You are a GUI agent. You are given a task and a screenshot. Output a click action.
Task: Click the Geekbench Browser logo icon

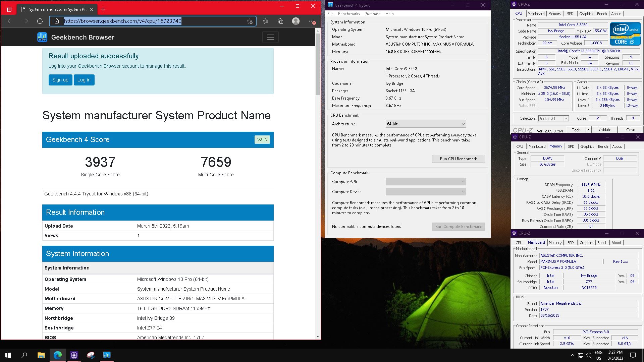point(42,37)
